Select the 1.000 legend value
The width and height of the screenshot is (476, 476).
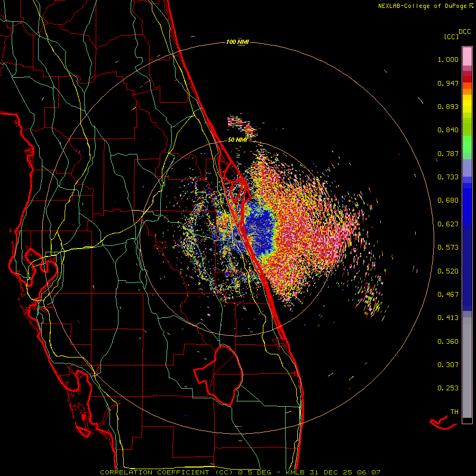point(448,59)
